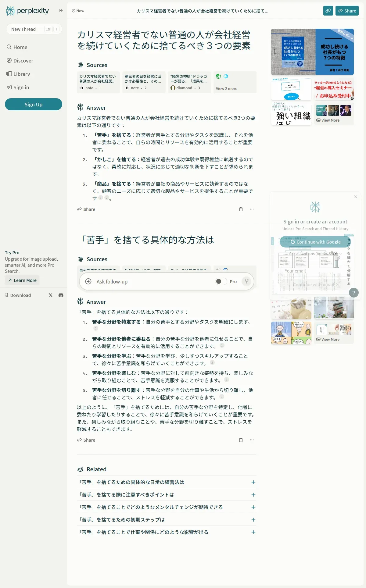Screen dimensions: 366x588
Task: Click View More images in second answer
Action: tap(334, 333)
